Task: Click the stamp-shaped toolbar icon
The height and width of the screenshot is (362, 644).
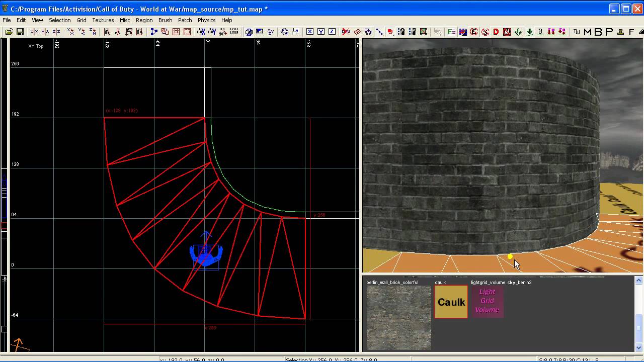Action: click(620, 32)
